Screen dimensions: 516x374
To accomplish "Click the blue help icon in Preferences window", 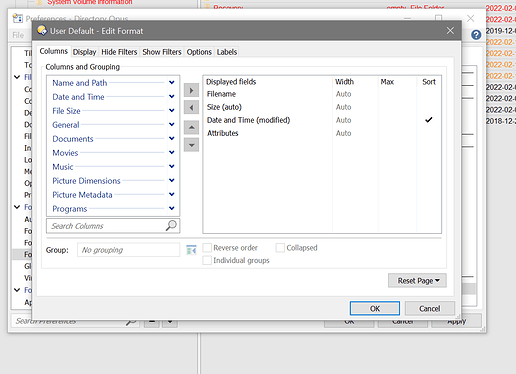I will (x=476, y=35).
